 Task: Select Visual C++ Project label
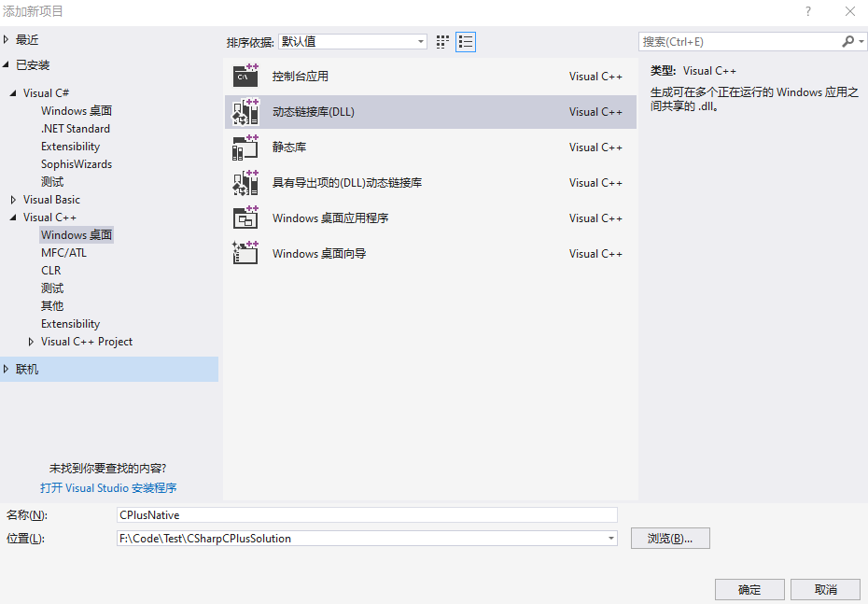(87, 342)
